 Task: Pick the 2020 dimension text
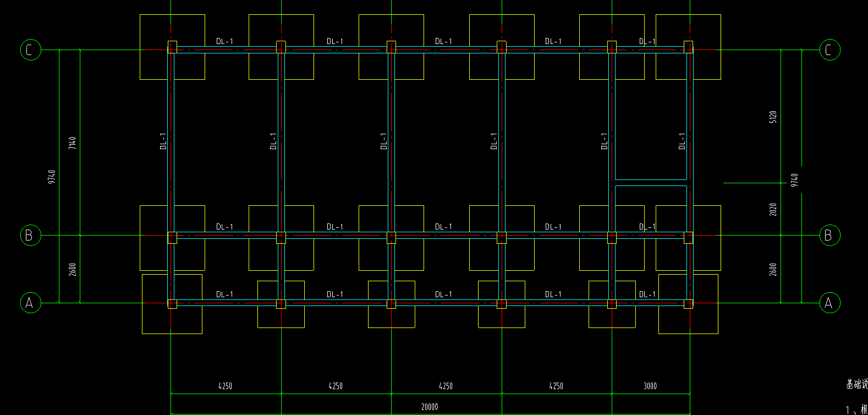click(x=773, y=209)
